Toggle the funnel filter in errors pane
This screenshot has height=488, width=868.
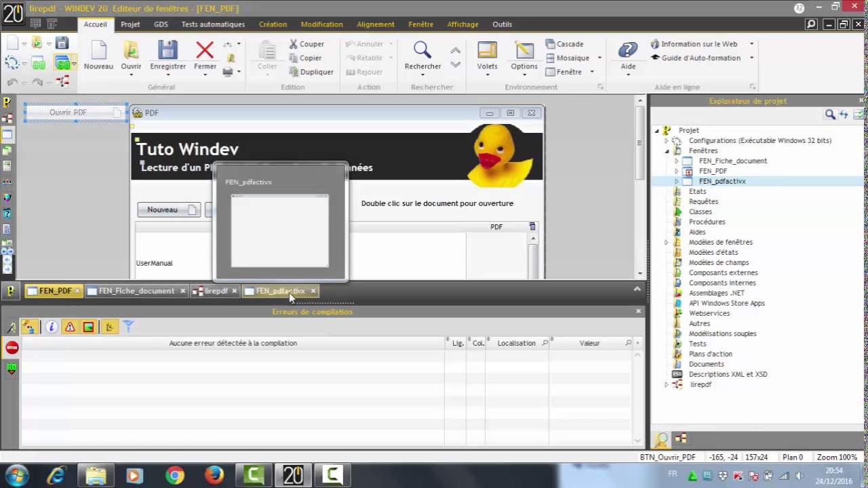[x=128, y=327]
